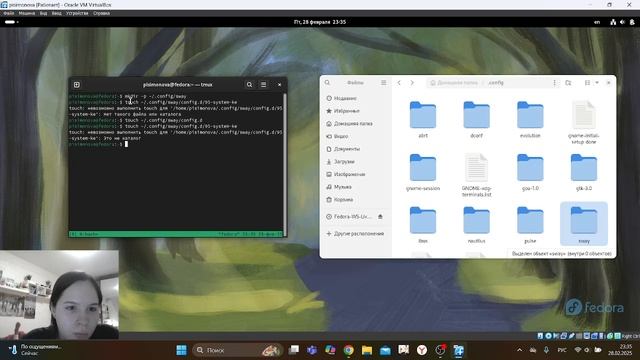The width and height of the screenshot is (640, 360).
Task: Select the nautilus folder
Action: pyautogui.click(x=476, y=225)
